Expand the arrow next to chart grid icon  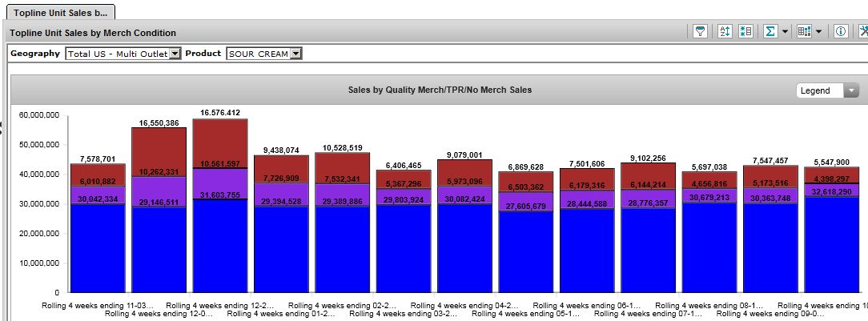pos(819,32)
